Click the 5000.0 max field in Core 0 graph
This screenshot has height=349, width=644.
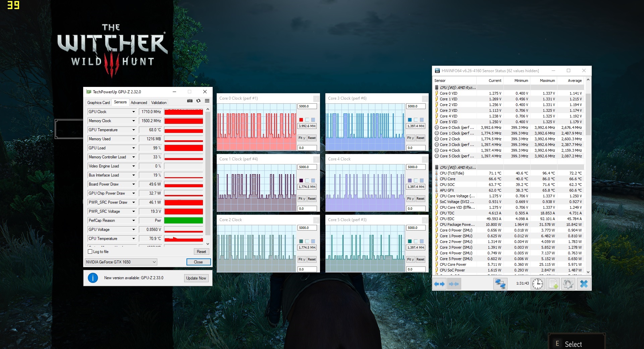pos(307,106)
